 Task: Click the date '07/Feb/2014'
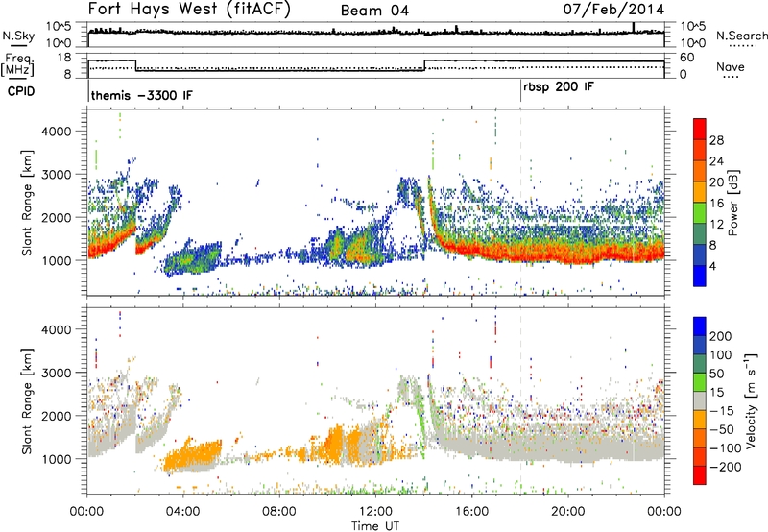(613, 10)
